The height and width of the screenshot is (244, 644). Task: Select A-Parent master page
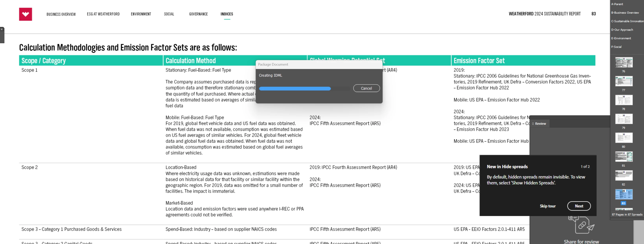pos(617,4)
